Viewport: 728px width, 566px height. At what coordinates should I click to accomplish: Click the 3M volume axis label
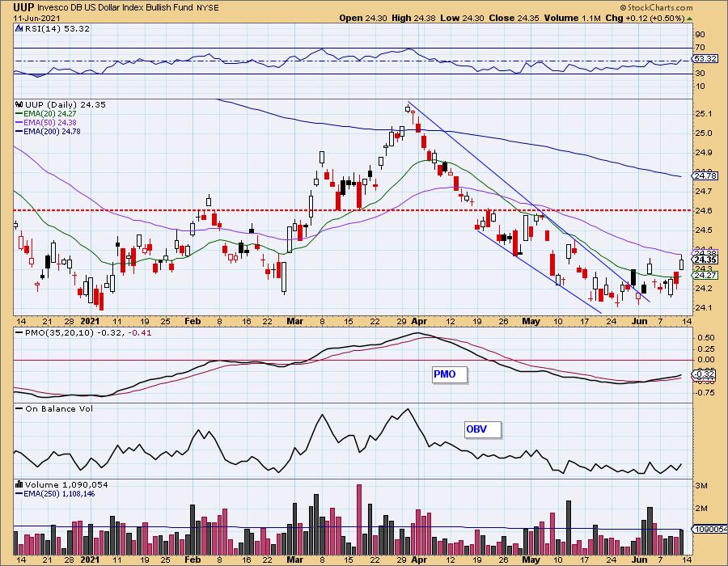(x=701, y=486)
